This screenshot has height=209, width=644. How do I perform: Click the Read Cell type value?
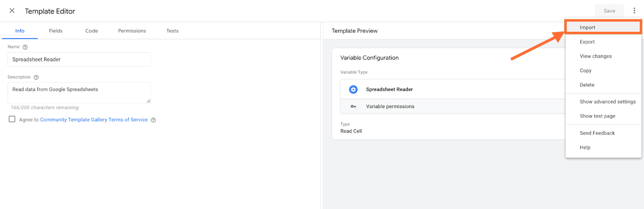351,131
